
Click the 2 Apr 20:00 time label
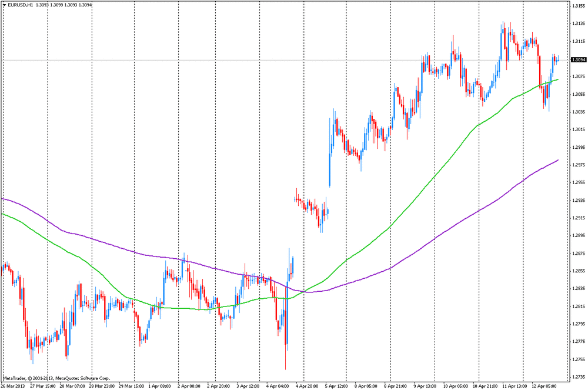click(x=219, y=386)
